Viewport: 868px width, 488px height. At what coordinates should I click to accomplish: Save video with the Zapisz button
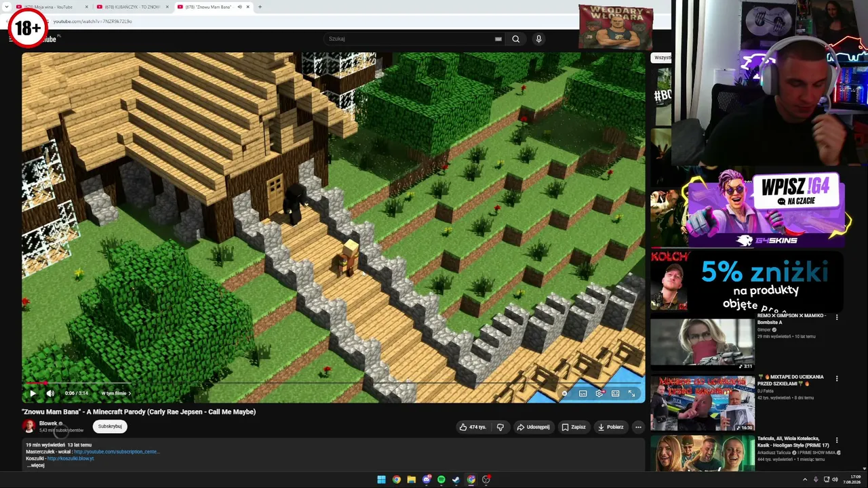(x=574, y=427)
